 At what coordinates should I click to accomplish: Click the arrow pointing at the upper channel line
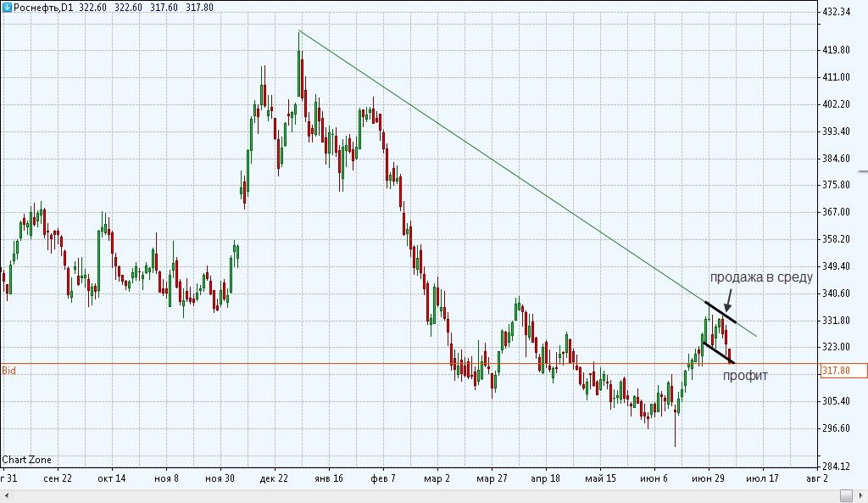point(728,301)
